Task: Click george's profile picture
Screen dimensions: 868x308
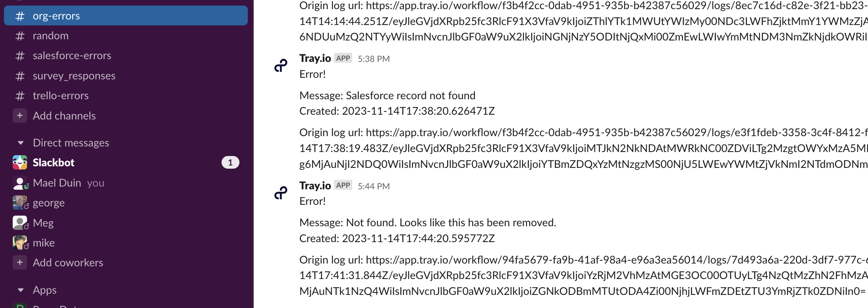Action: [x=20, y=202]
